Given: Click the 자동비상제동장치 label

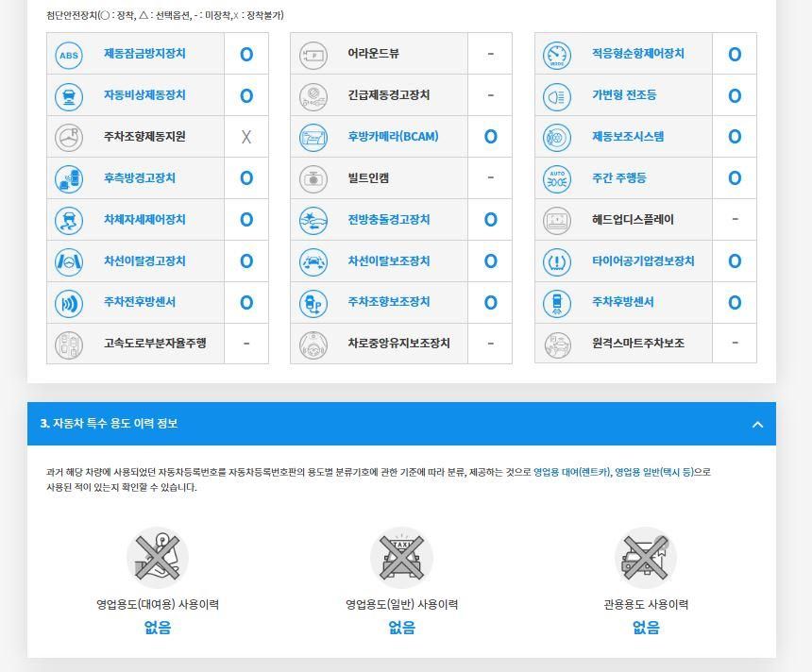Looking at the screenshot, I should (144, 95).
